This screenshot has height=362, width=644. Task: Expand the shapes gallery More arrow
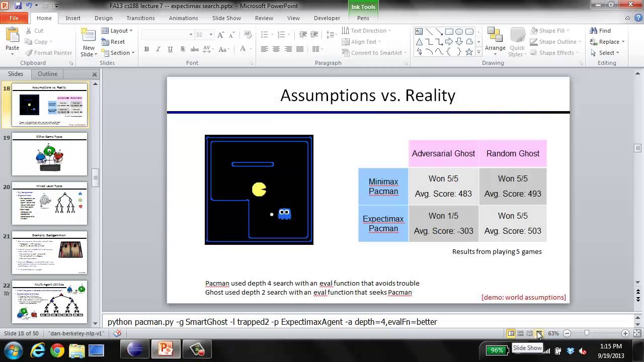[478, 52]
